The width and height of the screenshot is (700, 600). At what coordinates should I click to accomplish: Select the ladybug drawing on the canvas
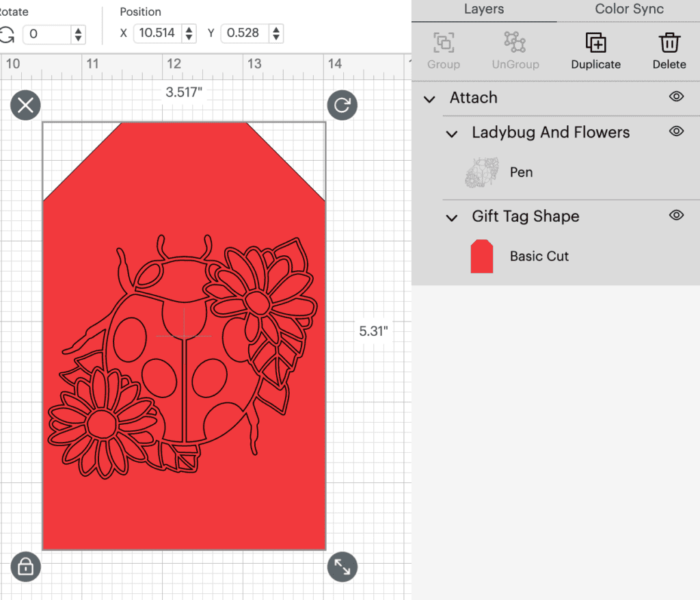(x=183, y=357)
